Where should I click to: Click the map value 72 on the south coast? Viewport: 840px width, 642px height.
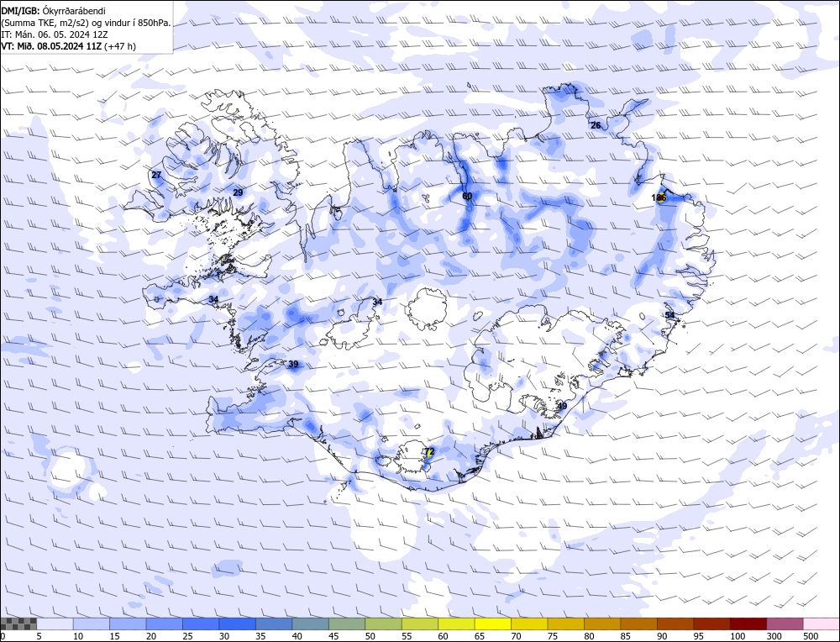point(428,452)
